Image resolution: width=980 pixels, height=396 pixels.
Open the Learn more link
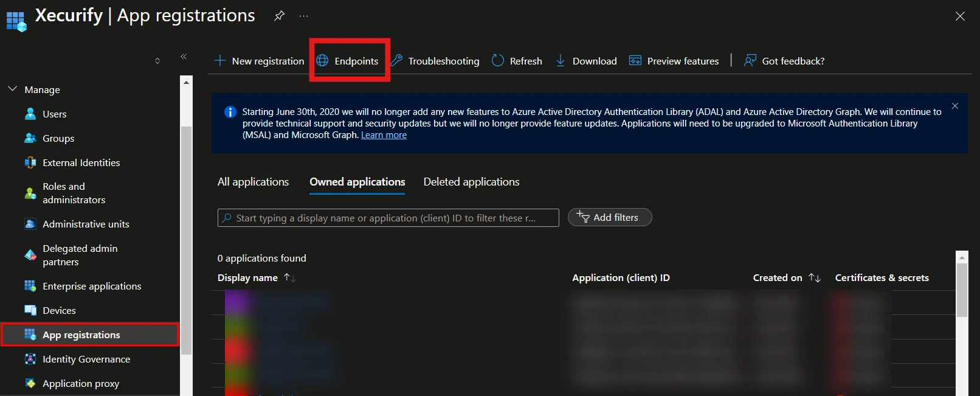click(x=384, y=135)
